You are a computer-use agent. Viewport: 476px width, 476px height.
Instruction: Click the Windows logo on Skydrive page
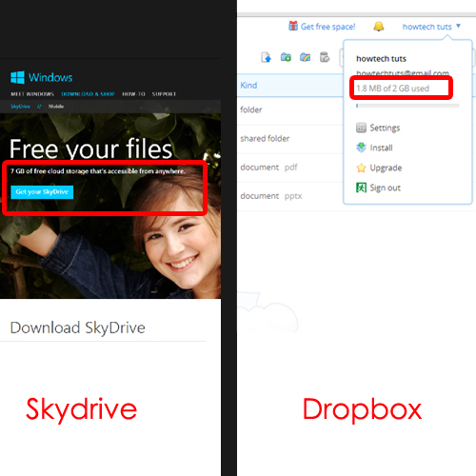(x=17, y=77)
